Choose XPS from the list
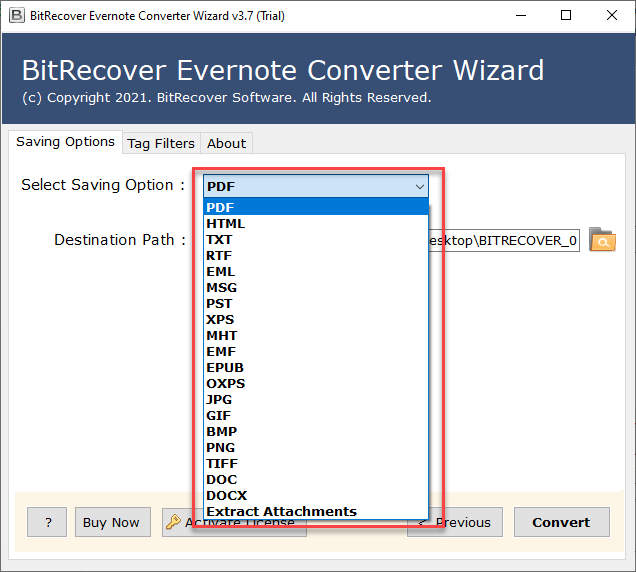The width and height of the screenshot is (636, 572). 316,320
